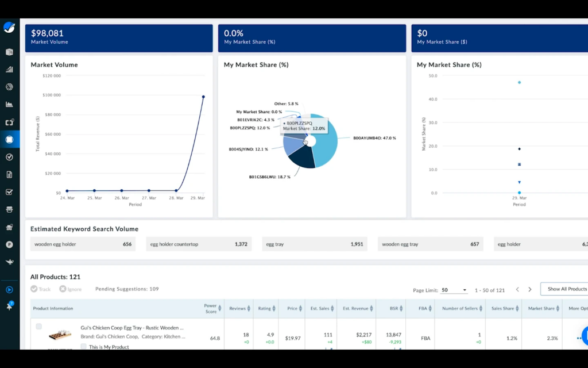Enable the Track option above the products table
This screenshot has width=588, height=368.
[35, 289]
